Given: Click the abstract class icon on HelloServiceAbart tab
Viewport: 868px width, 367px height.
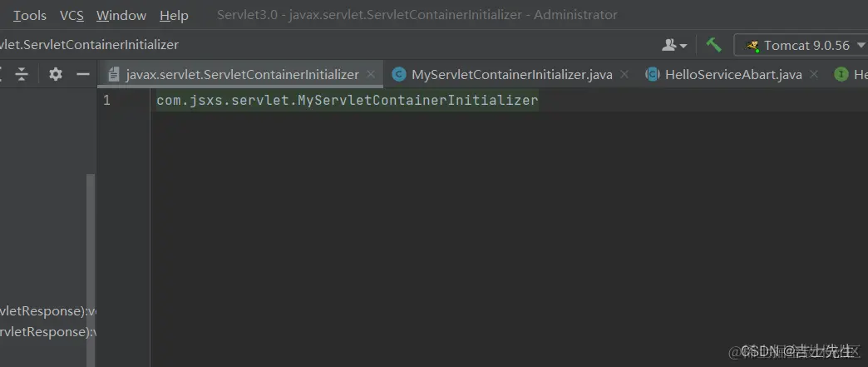Looking at the screenshot, I should pyautogui.click(x=653, y=74).
